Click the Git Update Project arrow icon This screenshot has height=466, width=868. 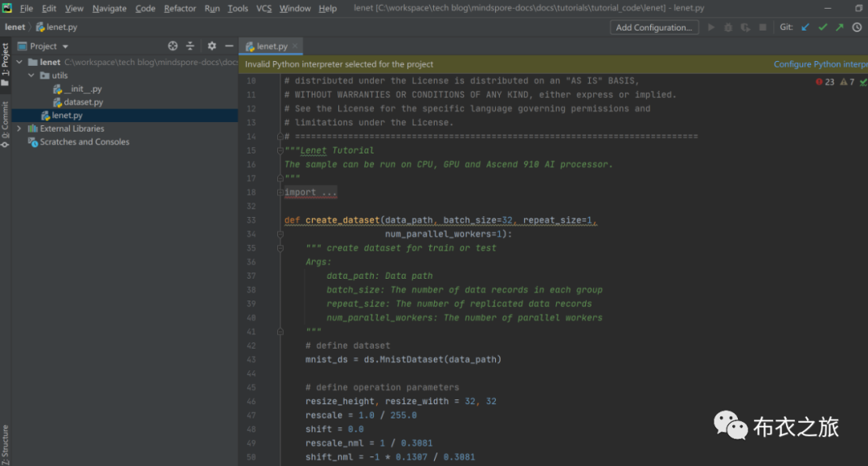(x=805, y=27)
